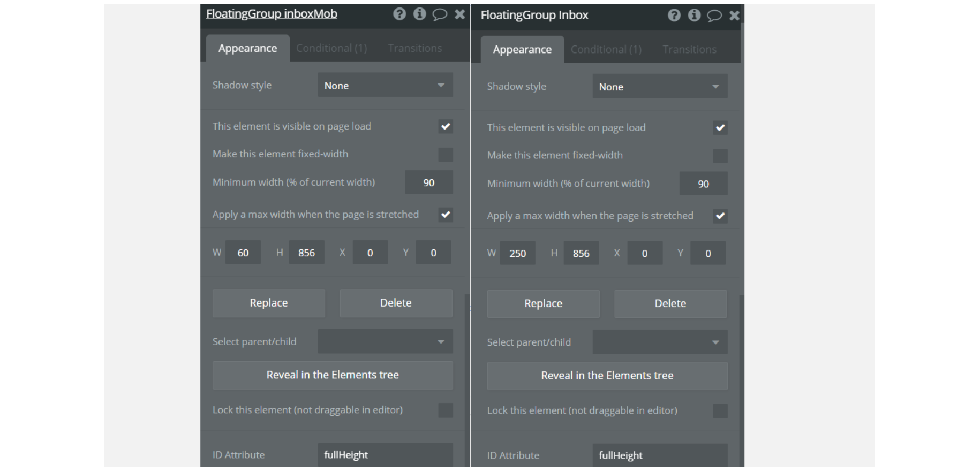Click height field in Inbox panel
The width and height of the screenshot is (980, 472).
(581, 253)
